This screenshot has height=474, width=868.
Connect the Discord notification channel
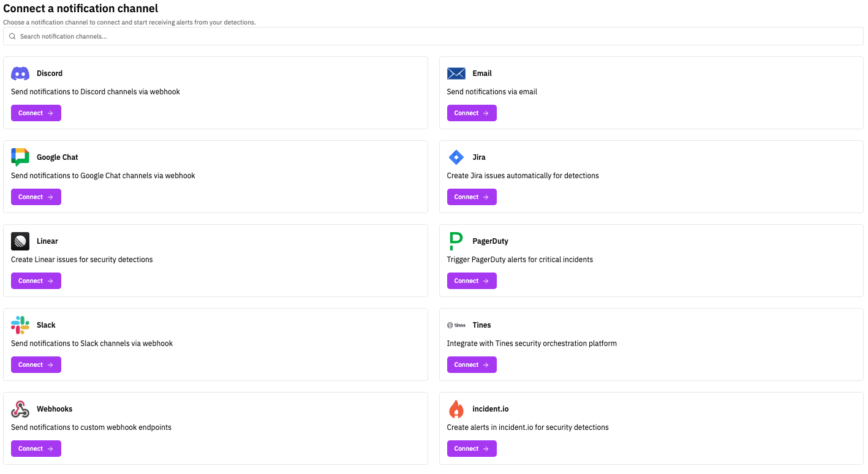tap(36, 113)
